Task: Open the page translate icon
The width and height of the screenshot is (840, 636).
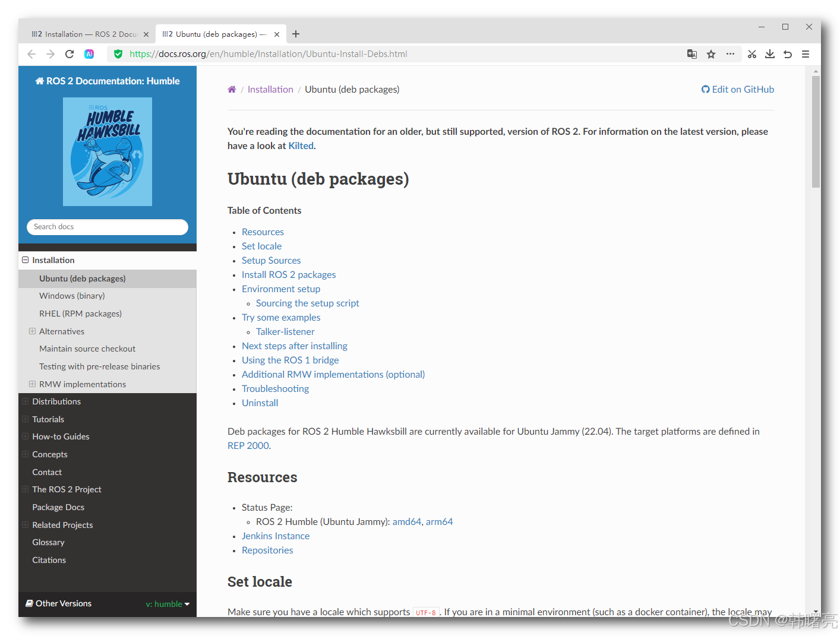Action: click(x=692, y=54)
